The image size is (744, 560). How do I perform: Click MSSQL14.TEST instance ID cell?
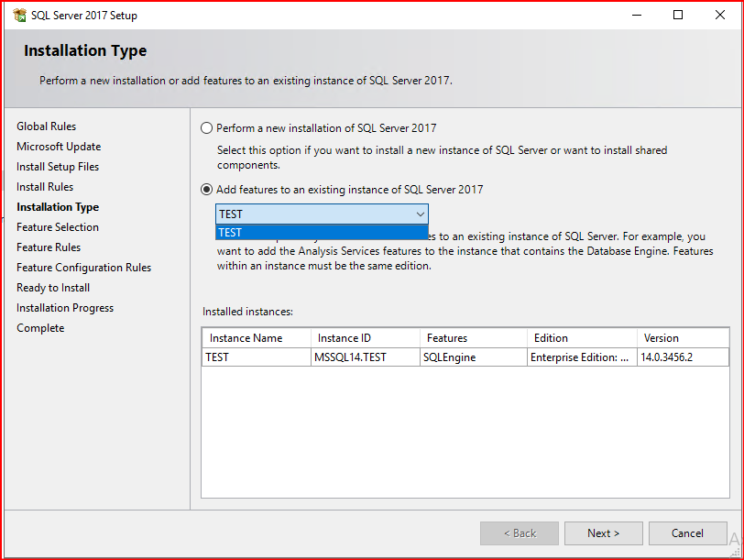coord(366,357)
